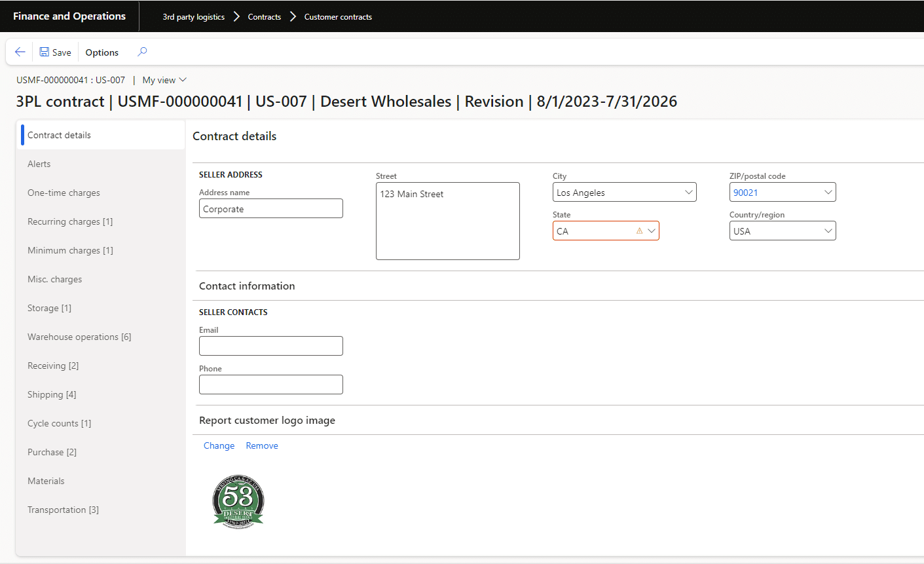The image size is (924, 564).
Task: Click the Address name input field
Action: [271, 208]
